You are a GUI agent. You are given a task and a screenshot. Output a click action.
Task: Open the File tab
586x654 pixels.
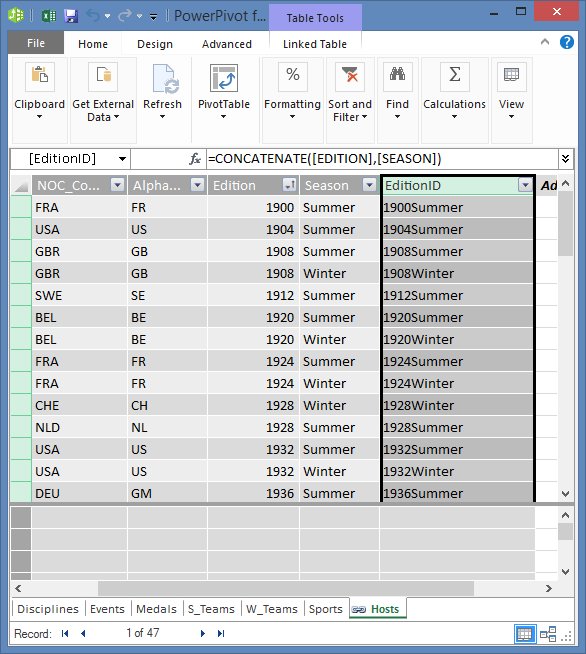[x=36, y=43]
